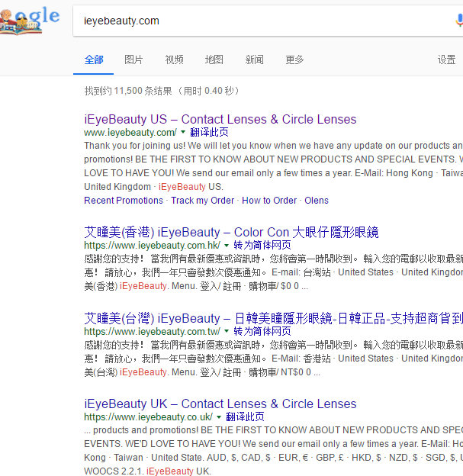This screenshot has height=476, width=463.
Task: Click 翻译此页 for the iEyeBeauty US result
Action: 209,133
